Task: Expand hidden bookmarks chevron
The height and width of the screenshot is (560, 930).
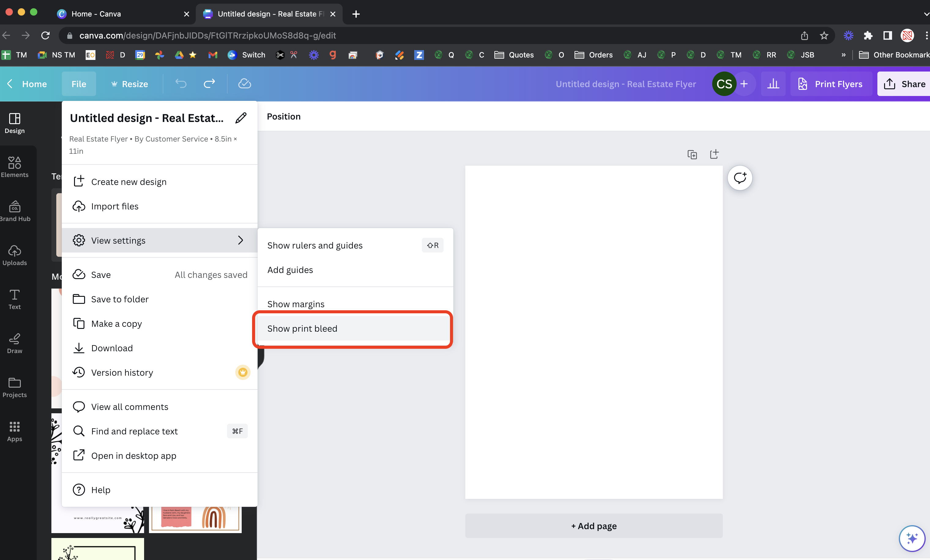Action: click(x=843, y=55)
